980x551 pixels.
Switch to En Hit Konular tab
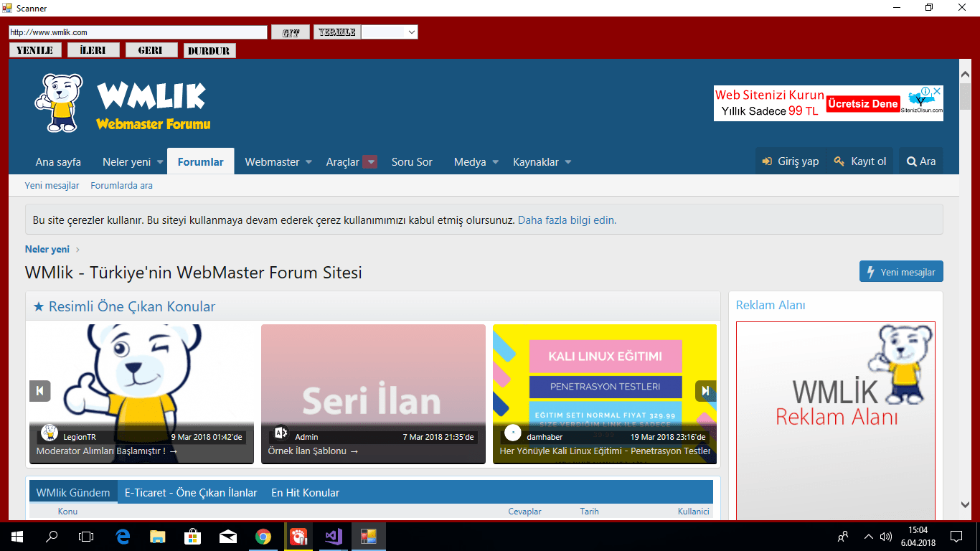pos(305,493)
